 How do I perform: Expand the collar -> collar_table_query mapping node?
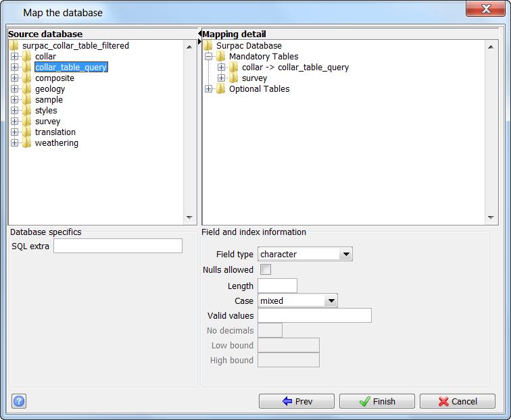[x=221, y=67]
